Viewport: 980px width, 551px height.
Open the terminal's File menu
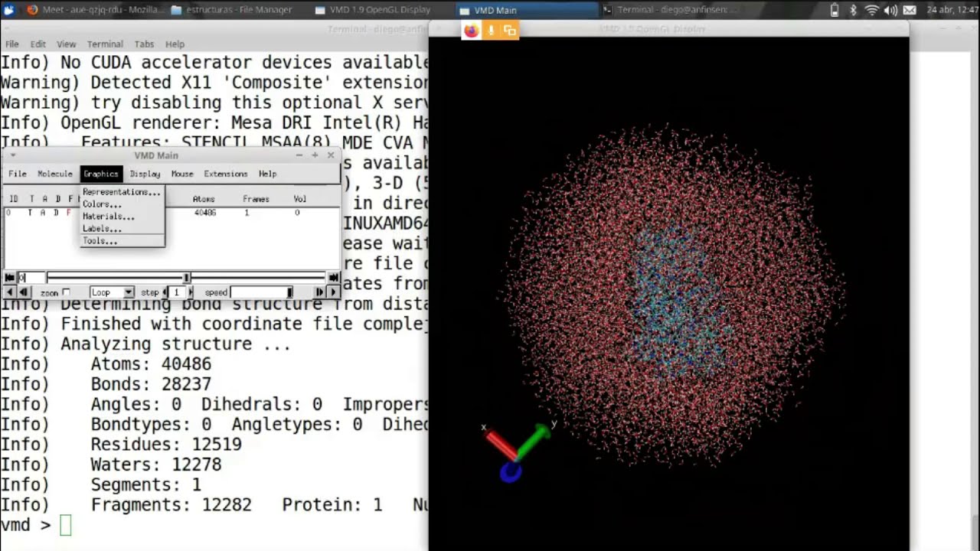[12, 44]
